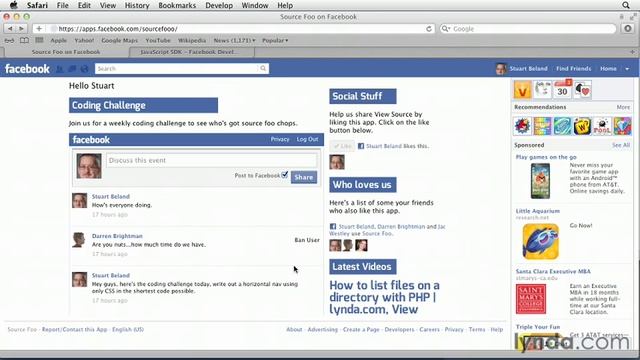Click the Google search field
The image size is (640, 360).
coord(528,29)
